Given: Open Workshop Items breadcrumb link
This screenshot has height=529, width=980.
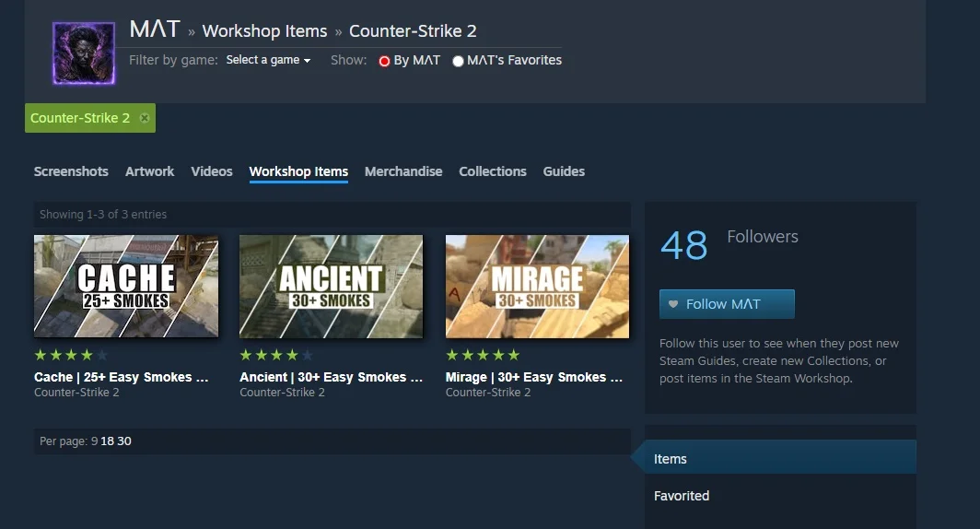Looking at the screenshot, I should coord(264,31).
